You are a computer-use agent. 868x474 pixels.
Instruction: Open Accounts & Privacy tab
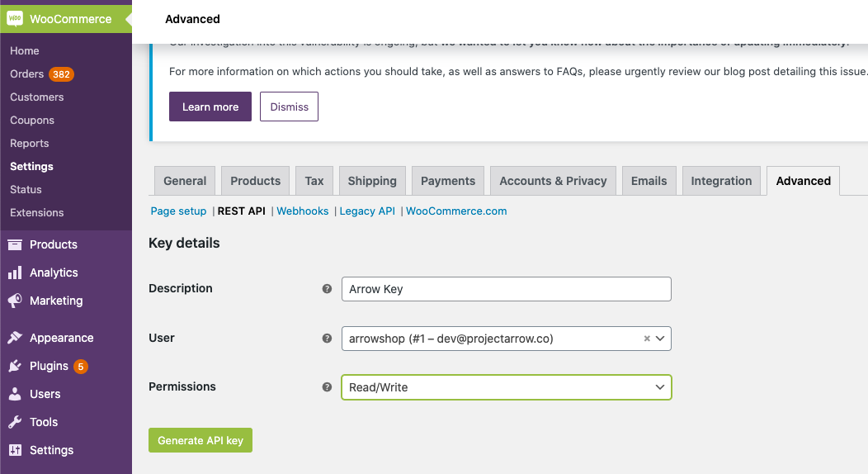coord(553,181)
